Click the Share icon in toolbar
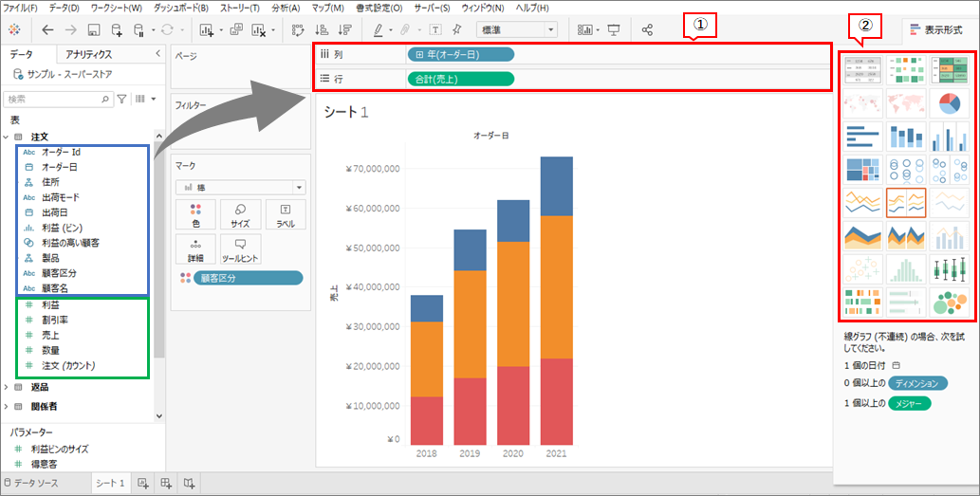 (x=648, y=29)
